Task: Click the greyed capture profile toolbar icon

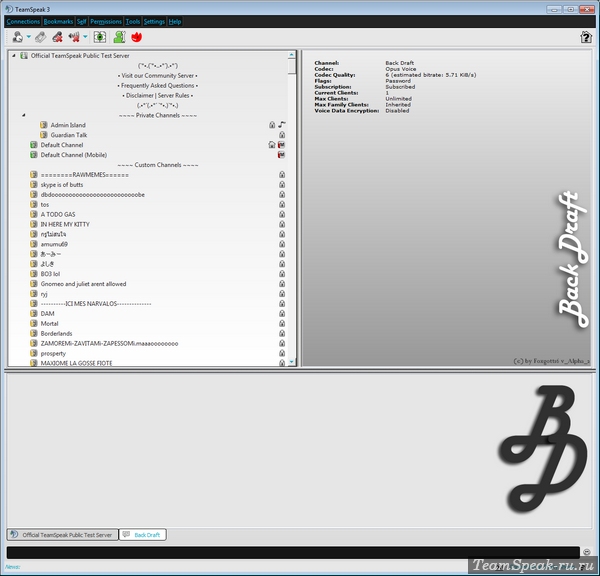Action: pos(41,37)
